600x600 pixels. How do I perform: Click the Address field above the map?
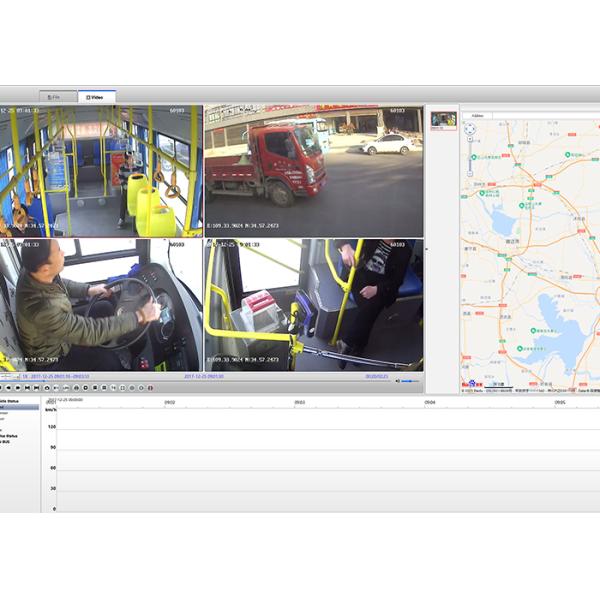[478, 115]
